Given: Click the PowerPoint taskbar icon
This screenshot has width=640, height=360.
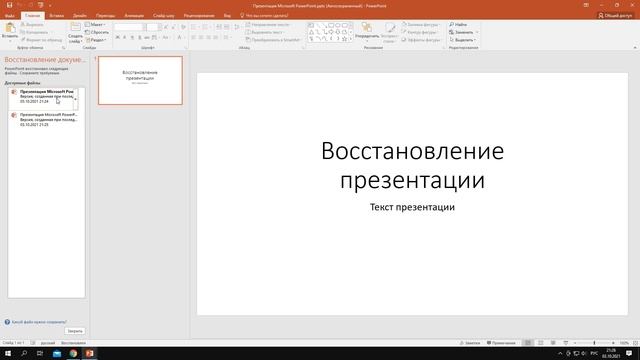Looking at the screenshot, I should (x=89, y=353).
